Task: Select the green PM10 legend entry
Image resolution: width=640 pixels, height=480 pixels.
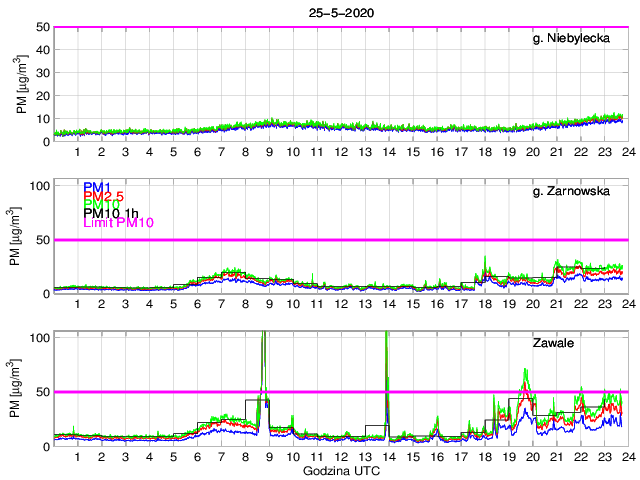Action: [x=101, y=204]
